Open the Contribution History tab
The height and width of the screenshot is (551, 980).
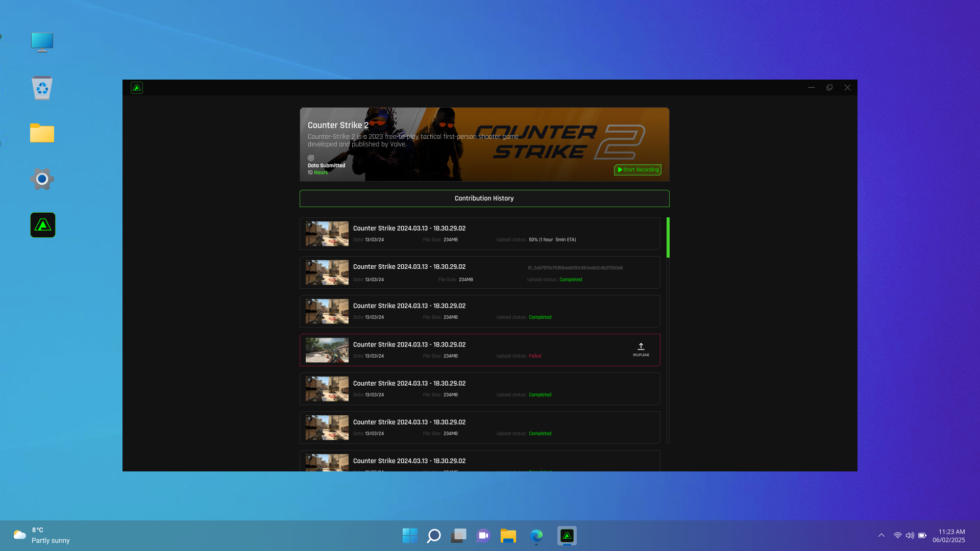pyautogui.click(x=484, y=198)
